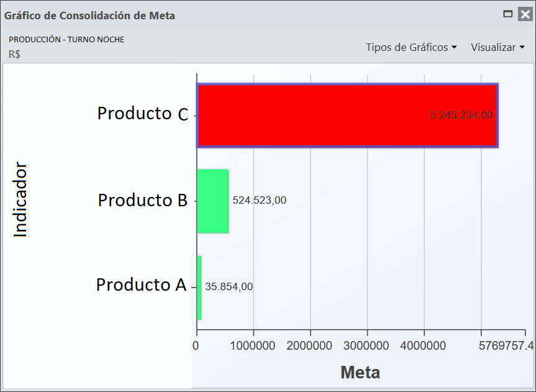This screenshot has width=536, height=392.
Task: Click the Indicador vertical axis title
Action: 20,199
